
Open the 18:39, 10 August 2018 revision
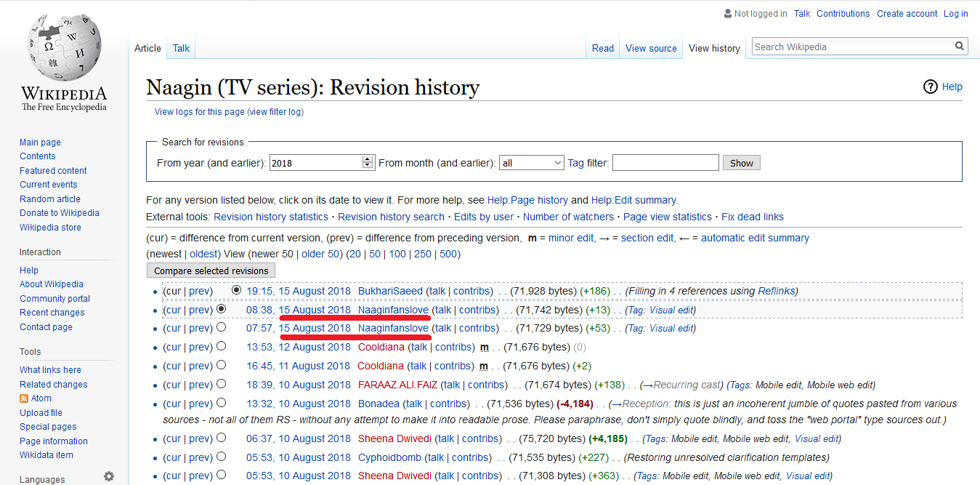point(299,385)
